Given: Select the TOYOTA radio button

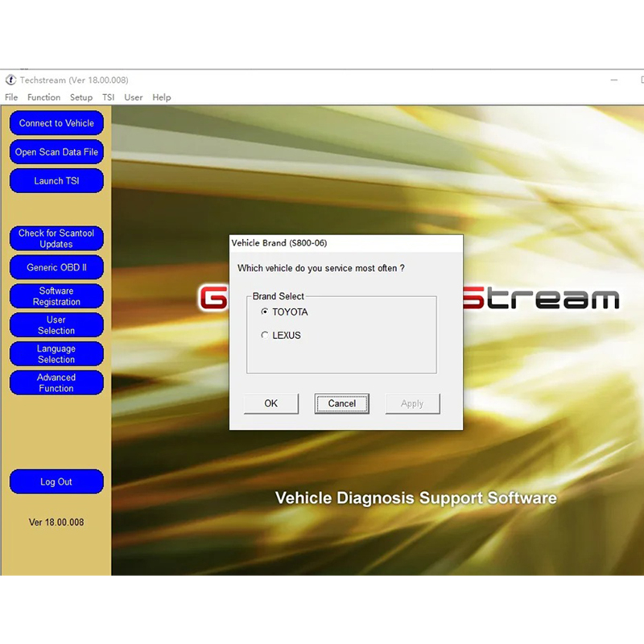Looking at the screenshot, I should 265,312.
